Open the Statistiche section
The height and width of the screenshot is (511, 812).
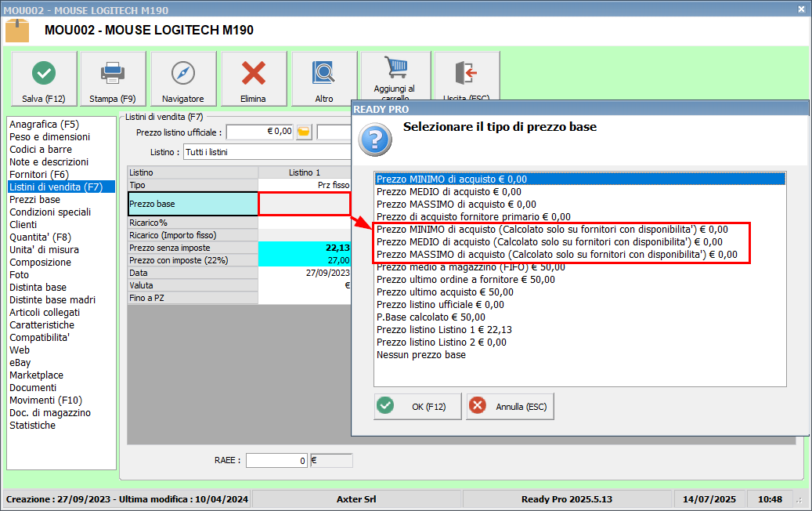pos(32,426)
